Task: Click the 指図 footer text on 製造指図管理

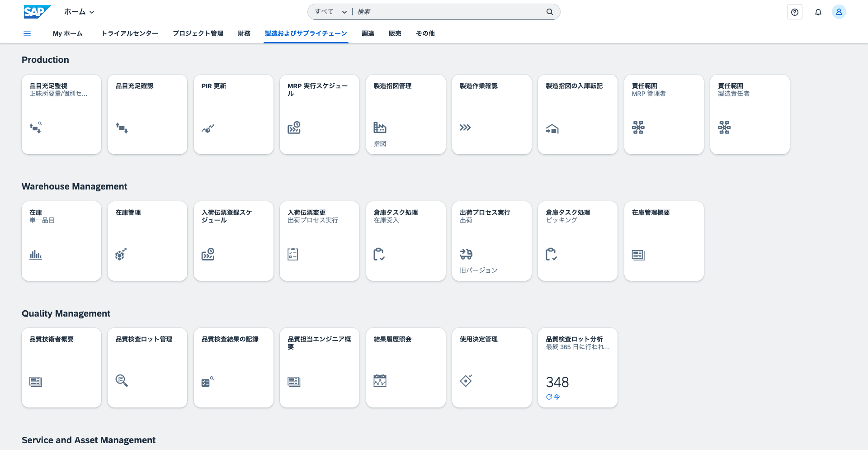Action: pyautogui.click(x=380, y=144)
